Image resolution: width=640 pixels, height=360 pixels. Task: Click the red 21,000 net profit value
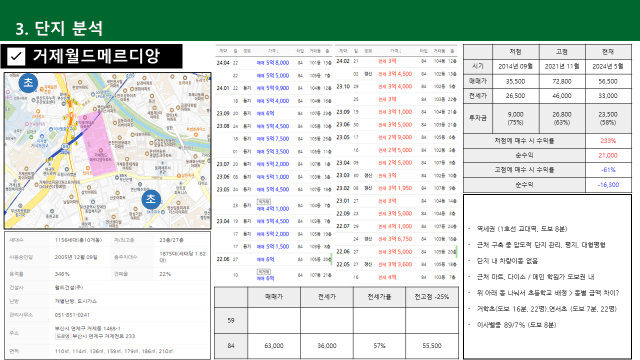(x=608, y=156)
